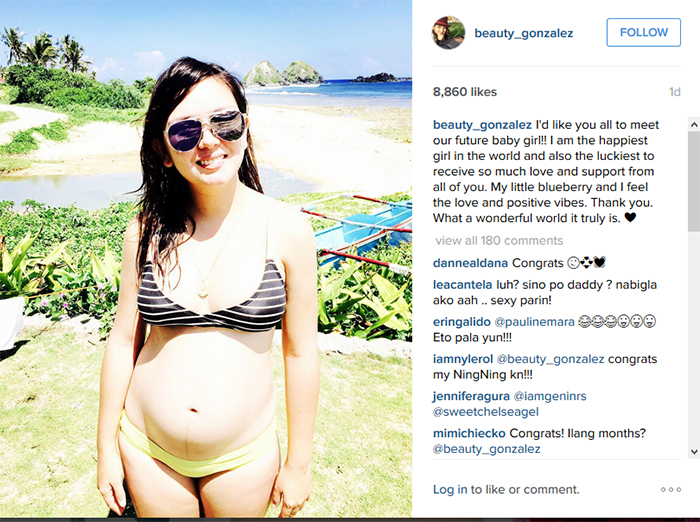View all 180 comments
Screen dimensions: 700x522
tap(499, 241)
